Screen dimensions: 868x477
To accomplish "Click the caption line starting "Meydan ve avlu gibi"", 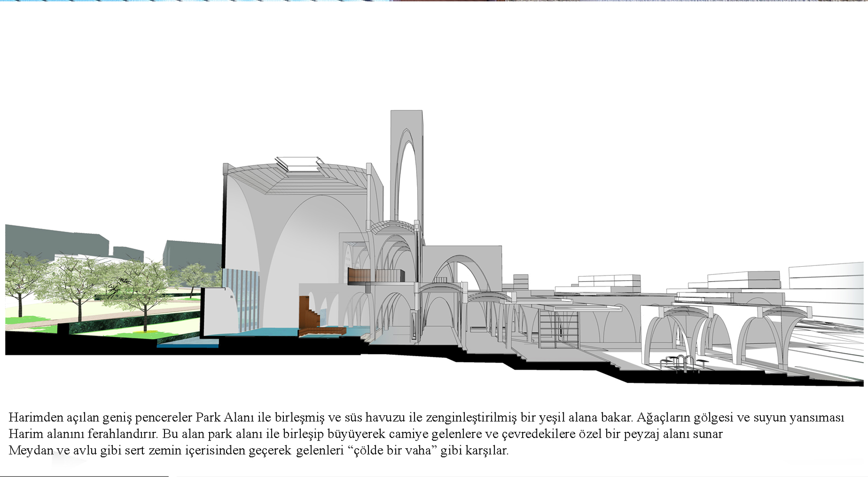I will coord(258,450).
